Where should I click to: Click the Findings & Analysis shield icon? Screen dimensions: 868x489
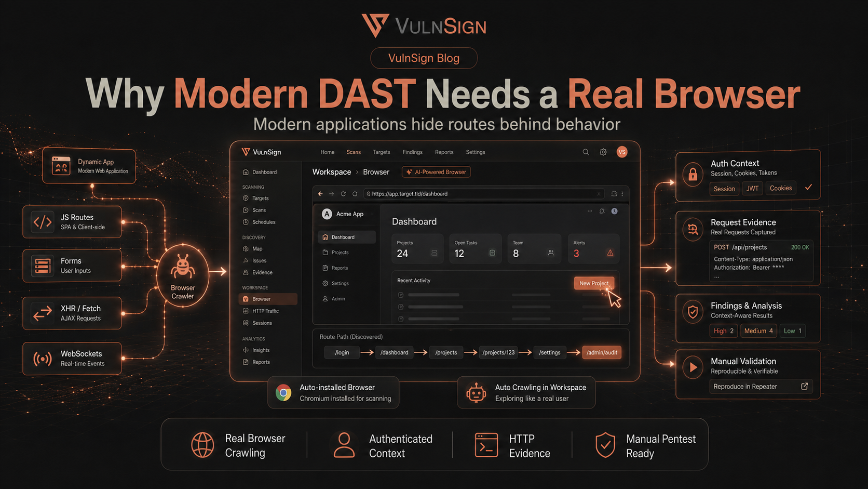693,312
